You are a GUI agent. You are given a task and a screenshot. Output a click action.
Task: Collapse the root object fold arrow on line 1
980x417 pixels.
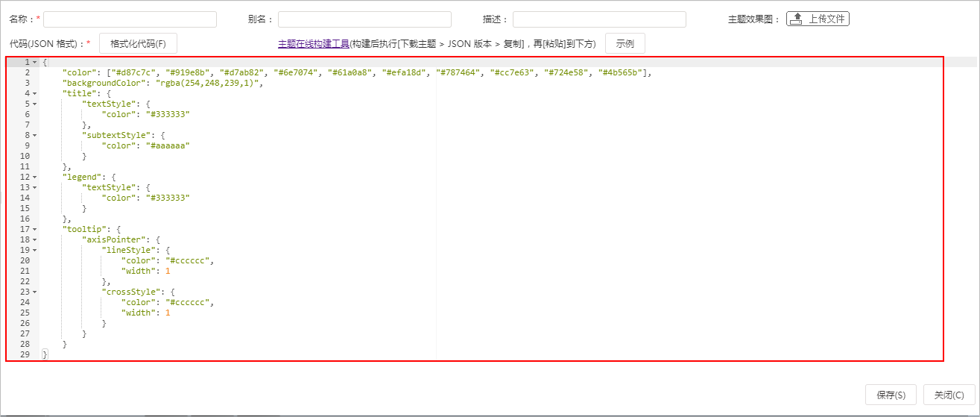pyautogui.click(x=35, y=62)
